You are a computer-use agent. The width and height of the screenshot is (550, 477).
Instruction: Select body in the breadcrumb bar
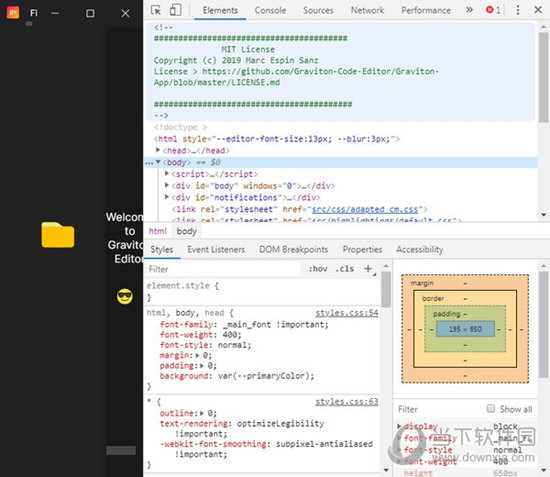point(186,231)
